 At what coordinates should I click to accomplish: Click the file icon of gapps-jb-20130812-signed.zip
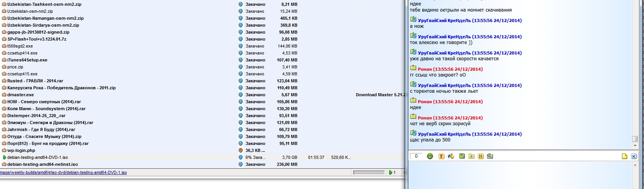(4, 32)
